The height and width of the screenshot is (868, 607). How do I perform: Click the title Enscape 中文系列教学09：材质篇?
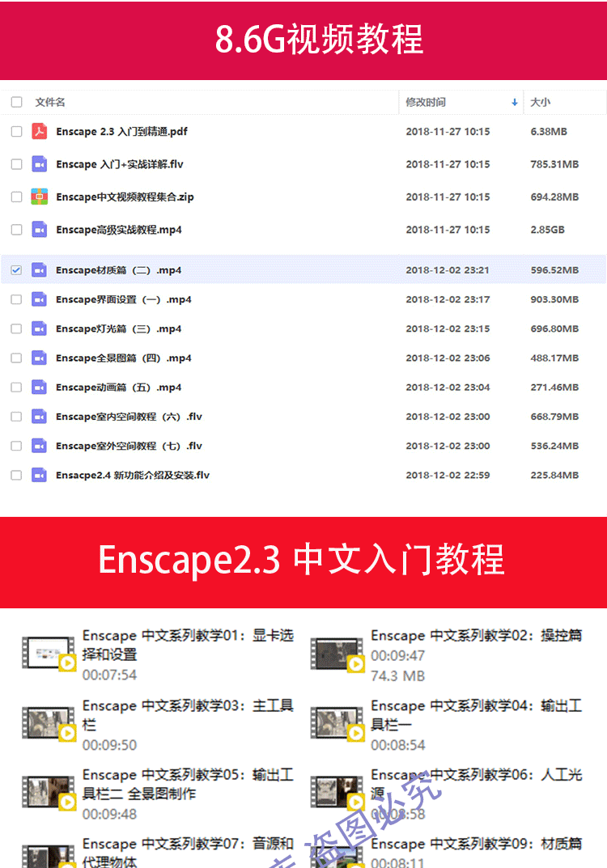477,844
